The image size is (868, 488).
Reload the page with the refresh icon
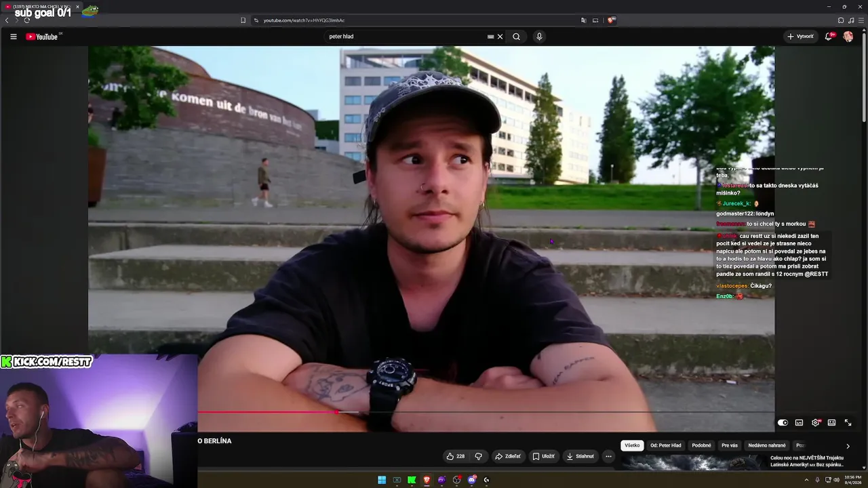27,20
